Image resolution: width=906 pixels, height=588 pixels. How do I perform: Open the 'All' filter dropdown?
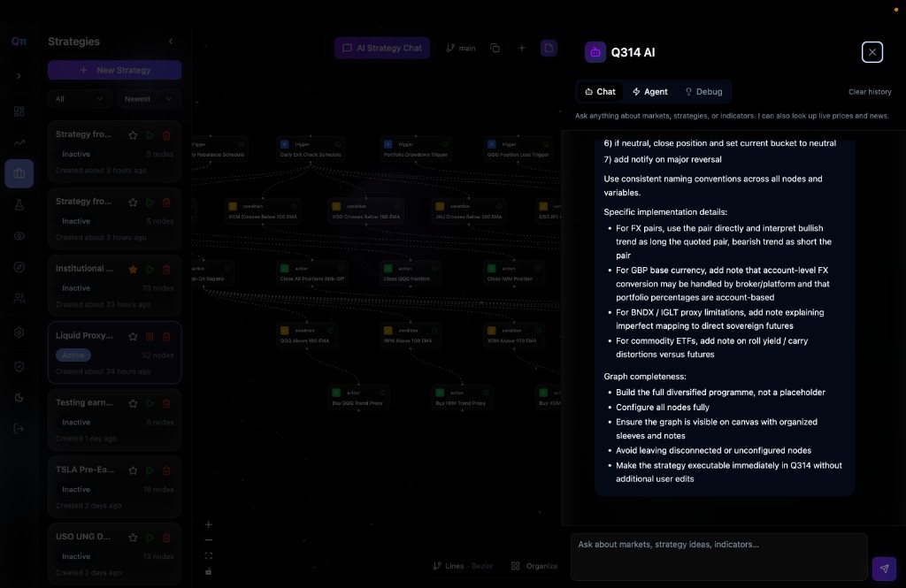[x=79, y=99]
